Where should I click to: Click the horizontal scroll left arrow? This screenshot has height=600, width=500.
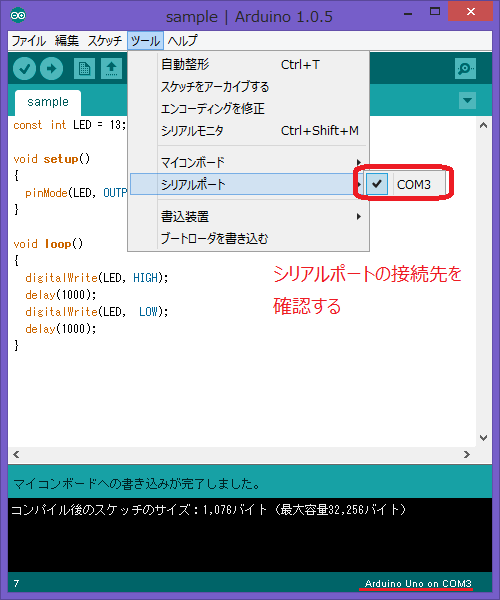click(16, 455)
